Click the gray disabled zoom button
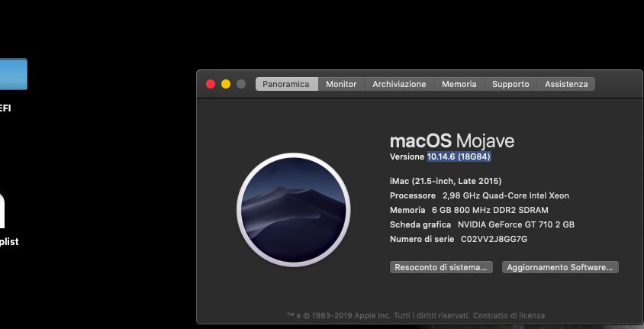Screen dimensions: 644x329 point(241,84)
